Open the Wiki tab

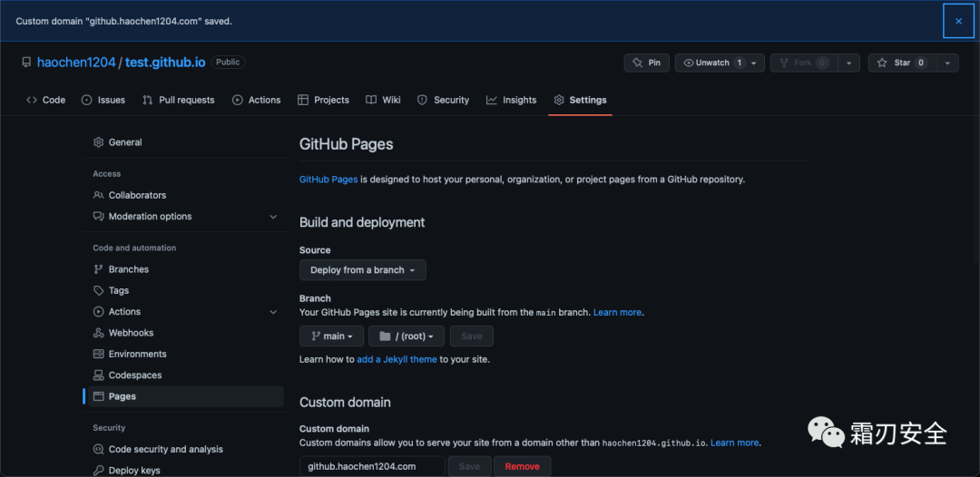[x=383, y=100]
